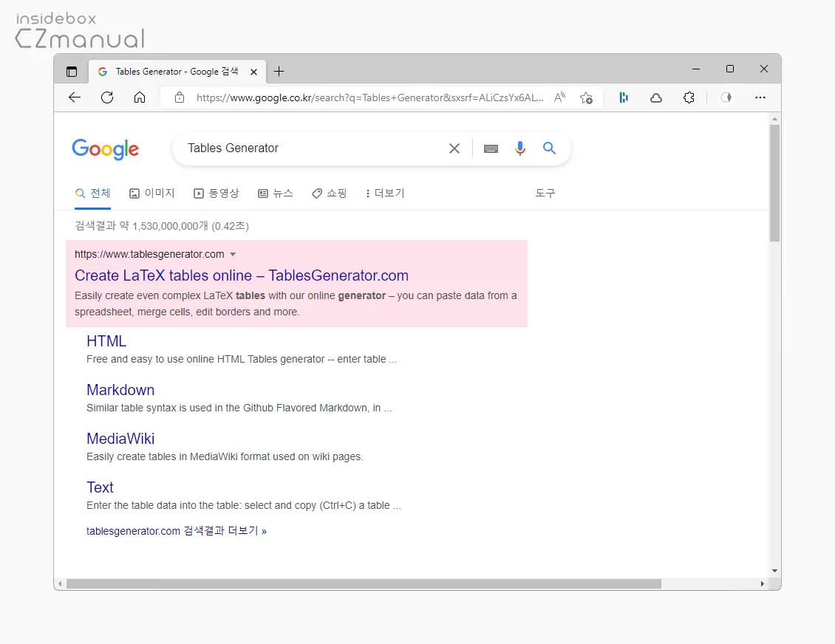835x644 pixels.
Task: Expand dropdown arrow beside tablesgenerator.com URL
Action: pyautogui.click(x=233, y=254)
